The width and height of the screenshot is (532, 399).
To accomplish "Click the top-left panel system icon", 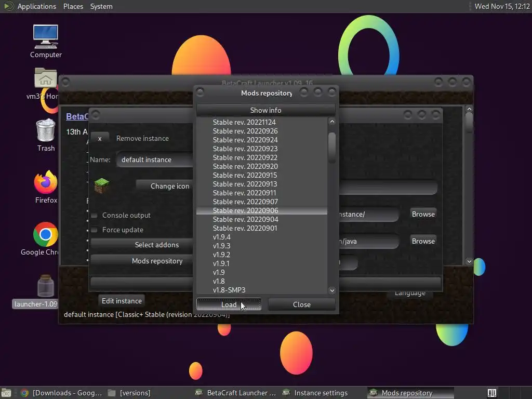I will click(x=8, y=6).
